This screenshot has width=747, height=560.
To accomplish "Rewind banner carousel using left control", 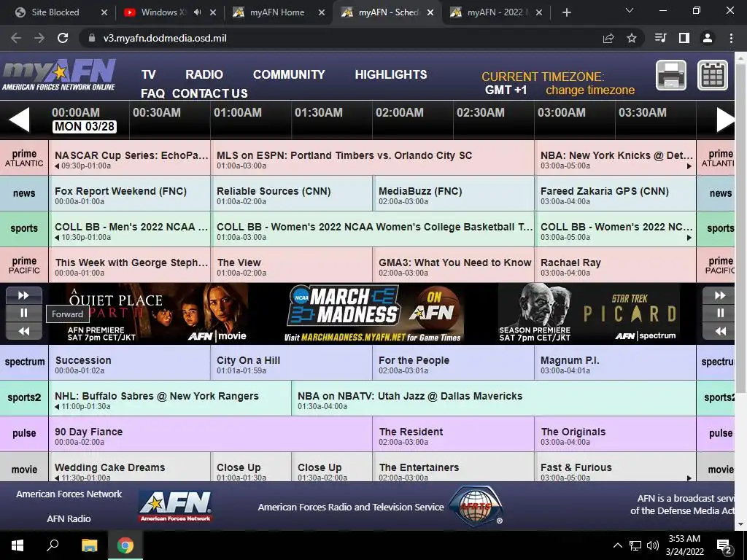I will point(24,331).
